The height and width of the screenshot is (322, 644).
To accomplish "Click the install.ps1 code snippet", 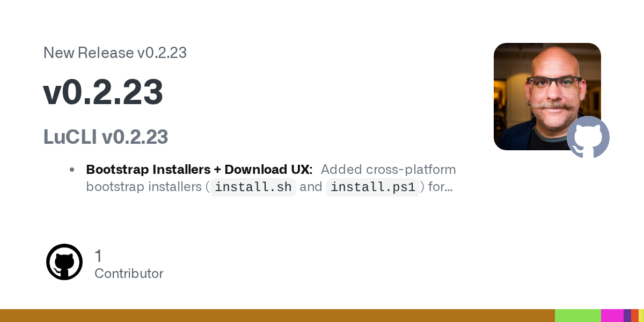I will (x=372, y=187).
